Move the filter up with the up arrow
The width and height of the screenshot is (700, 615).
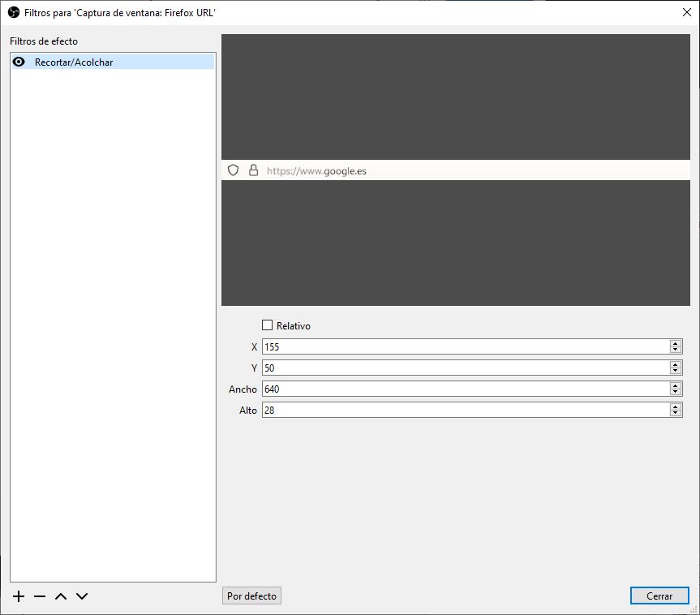click(x=60, y=596)
